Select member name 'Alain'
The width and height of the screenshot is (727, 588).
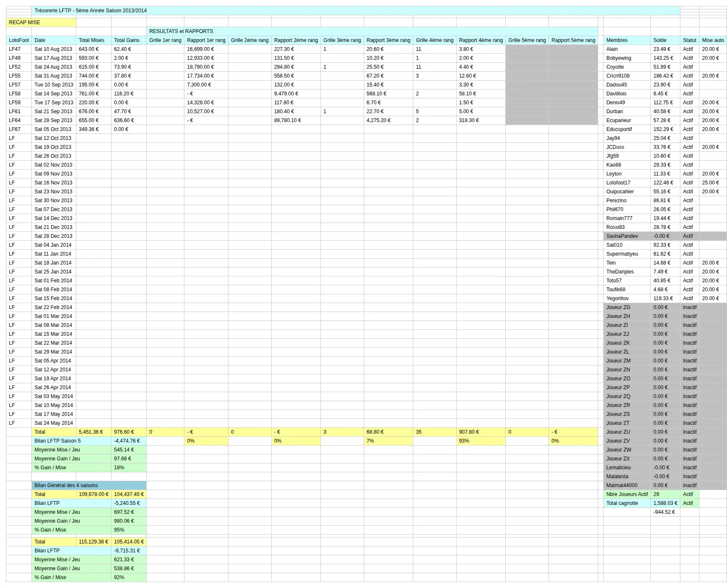click(627, 49)
